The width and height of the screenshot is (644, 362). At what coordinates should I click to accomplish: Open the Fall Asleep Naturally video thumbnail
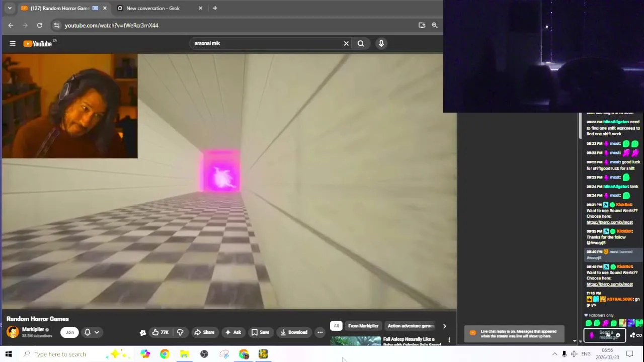[x=356, y=341]
